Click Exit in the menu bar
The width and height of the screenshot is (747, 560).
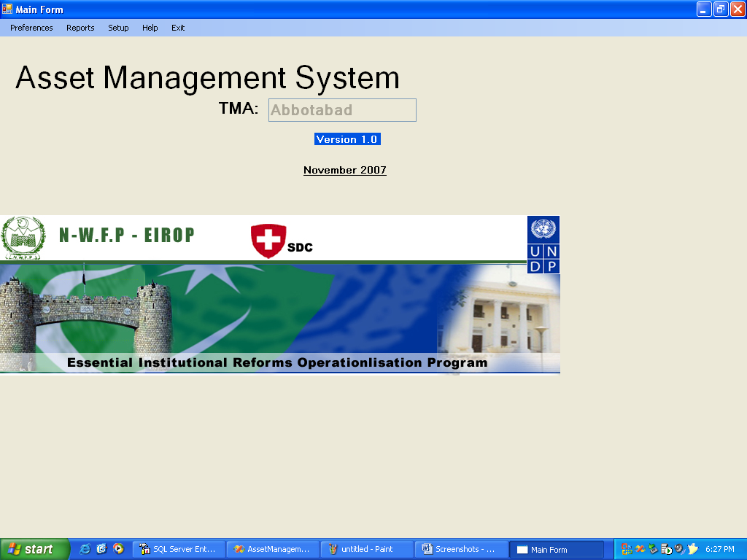178,28
